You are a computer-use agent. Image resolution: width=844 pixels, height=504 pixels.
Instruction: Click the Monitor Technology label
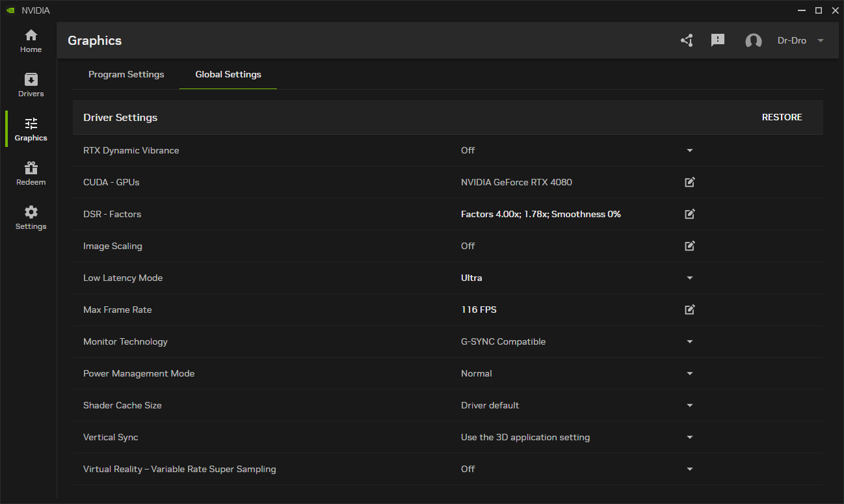click(125, 341)
